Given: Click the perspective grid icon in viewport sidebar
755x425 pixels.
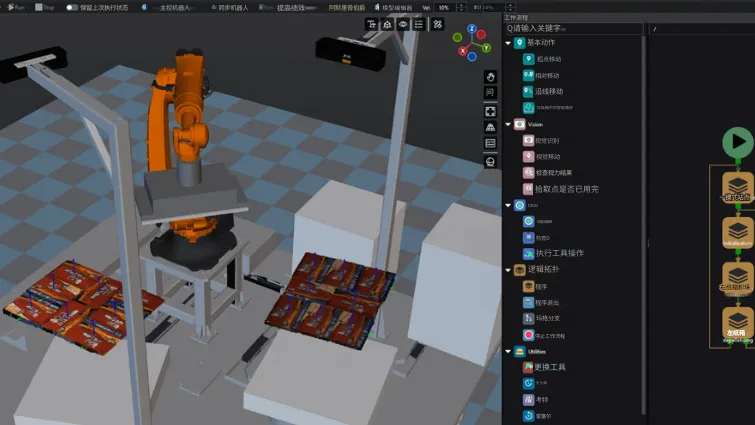Looking at the screenshot, I should [490, 128].
